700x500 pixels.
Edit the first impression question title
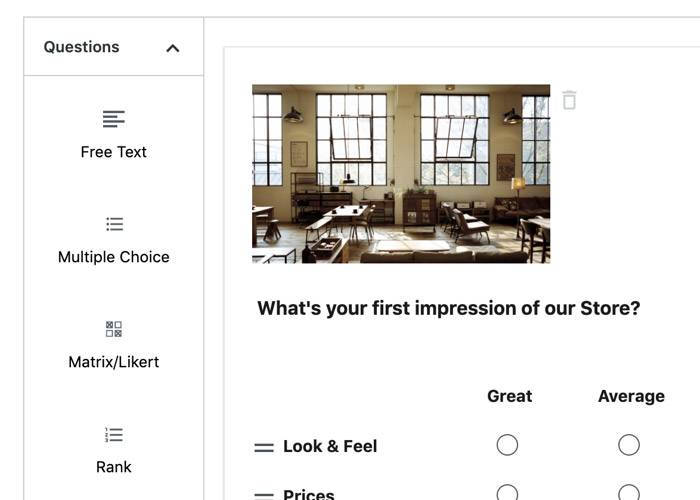pyautogui.click(x=448, y=308)
